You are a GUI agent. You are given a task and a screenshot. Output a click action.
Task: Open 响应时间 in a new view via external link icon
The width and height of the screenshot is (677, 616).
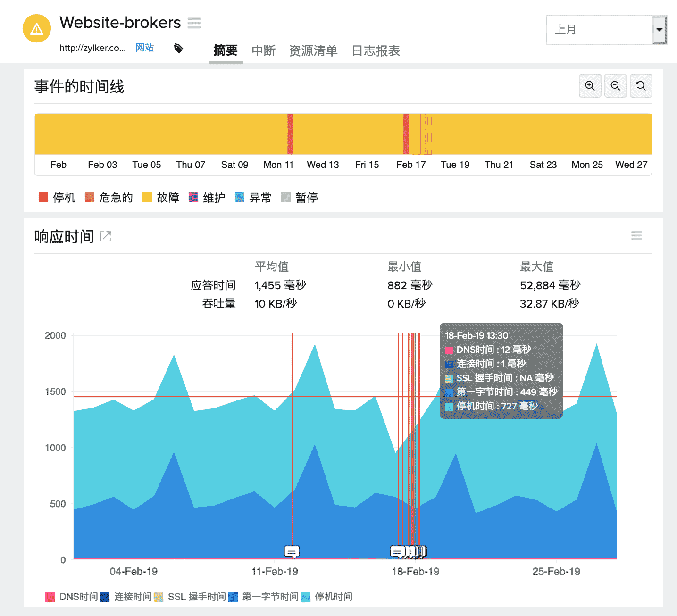point(105,236)
